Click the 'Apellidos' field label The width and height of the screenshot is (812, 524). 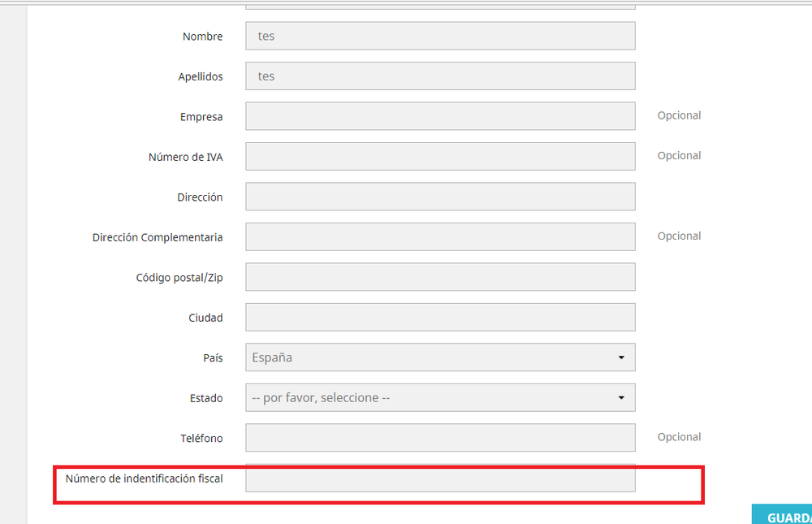pyautogui.click(x=201, y=76)
